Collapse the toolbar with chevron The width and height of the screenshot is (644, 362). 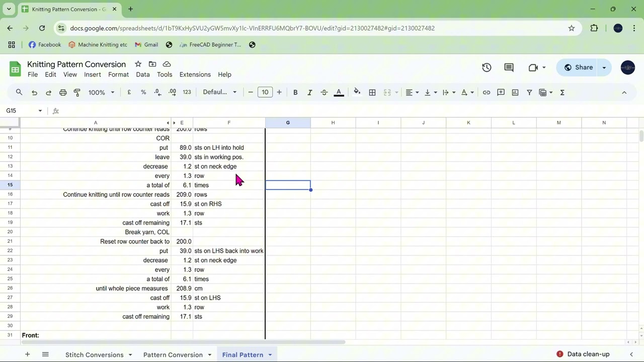point(624,93)
